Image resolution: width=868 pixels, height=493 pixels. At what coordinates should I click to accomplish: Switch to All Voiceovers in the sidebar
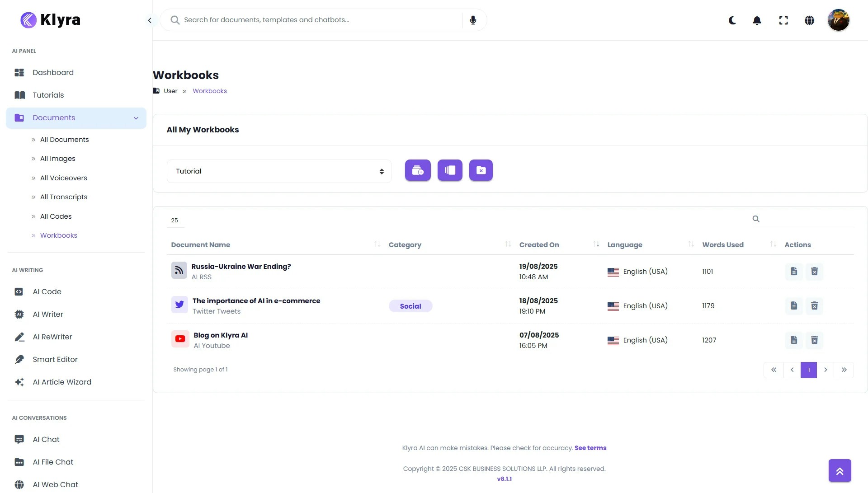(x=63, y=178)
